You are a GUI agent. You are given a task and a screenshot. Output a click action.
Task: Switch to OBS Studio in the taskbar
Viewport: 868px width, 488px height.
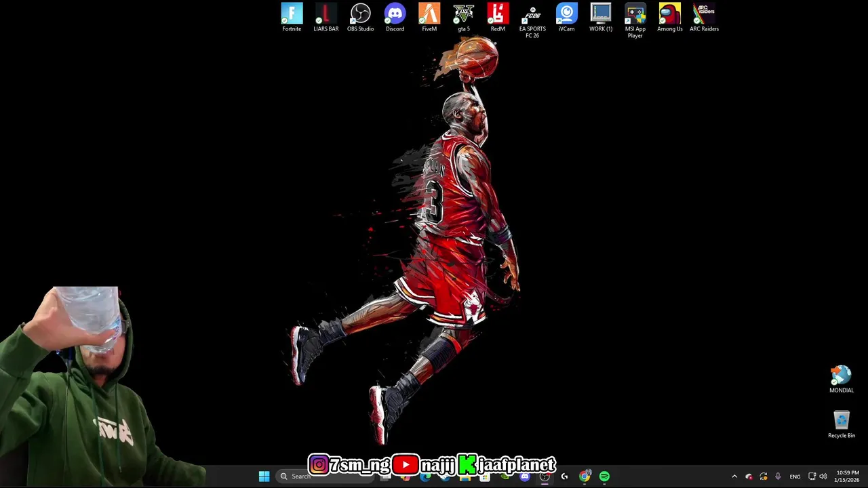[x=545, y=476]
